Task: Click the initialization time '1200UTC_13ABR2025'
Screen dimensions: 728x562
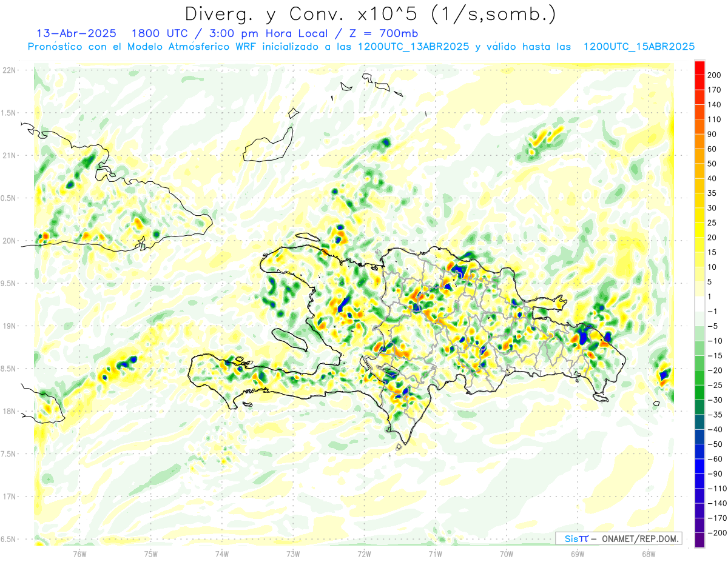Action: point(414,46)
